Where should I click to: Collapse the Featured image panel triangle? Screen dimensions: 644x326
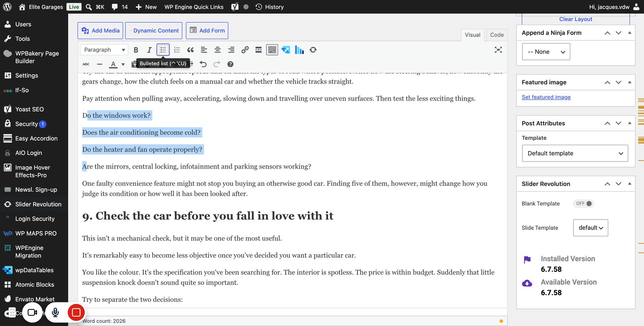click(630, 82)
